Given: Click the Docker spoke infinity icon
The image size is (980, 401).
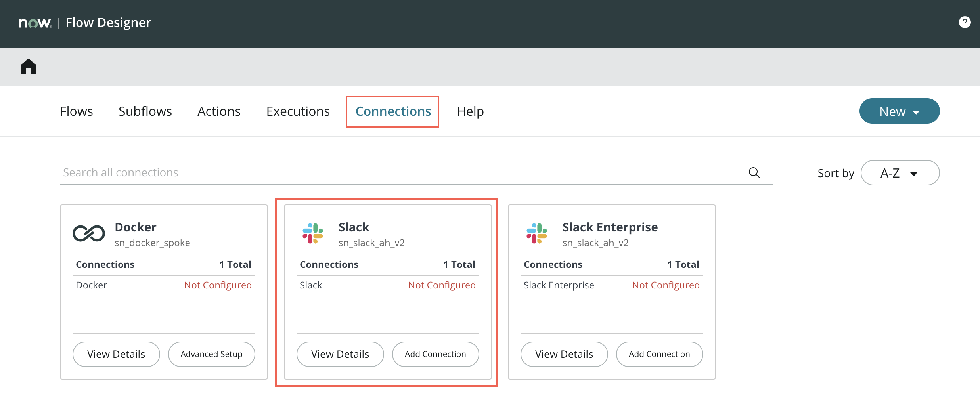Looking at the screenshot, I should pos(89,233).
